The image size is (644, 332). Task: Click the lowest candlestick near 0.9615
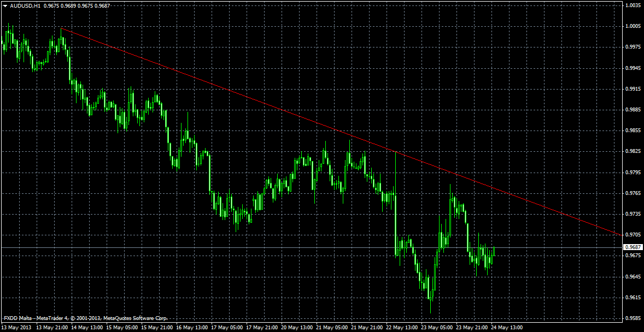click(x=431, y=295)
